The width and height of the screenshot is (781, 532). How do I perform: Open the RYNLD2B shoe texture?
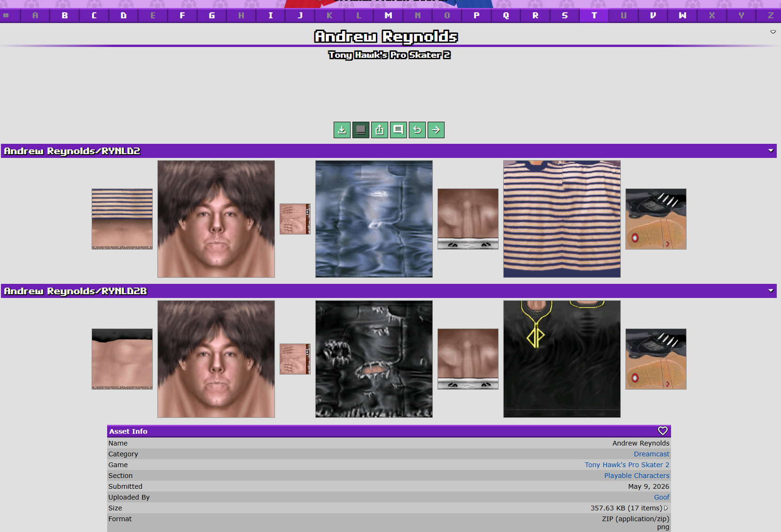pyautogui.click(x=656, y=359)
